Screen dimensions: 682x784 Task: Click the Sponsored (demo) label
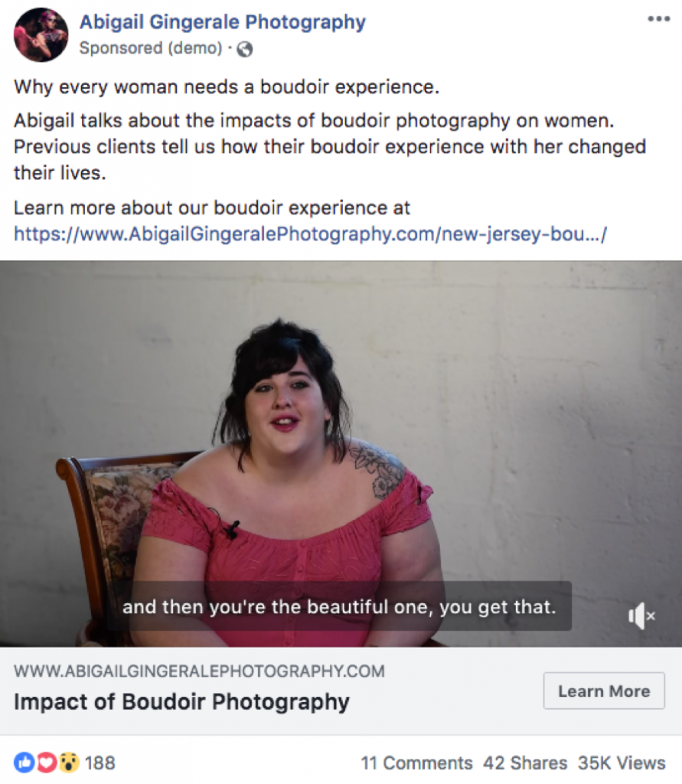click(x=151, y=48)
